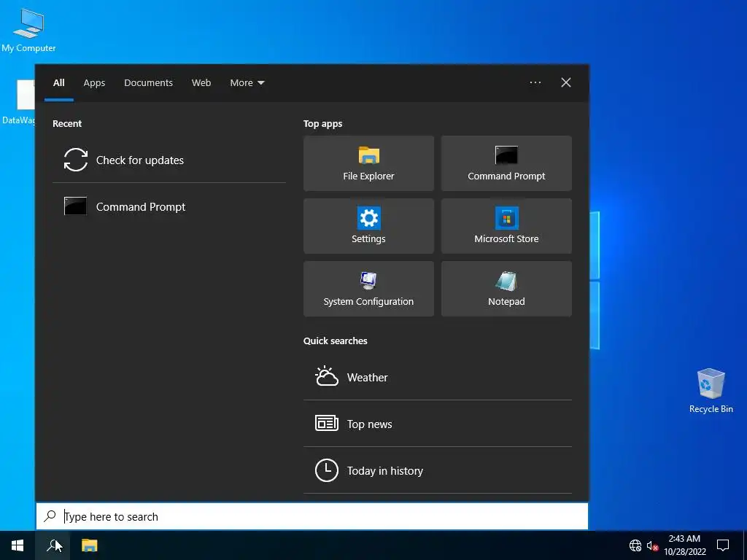Click the Type here to search field

click(312, 517)
